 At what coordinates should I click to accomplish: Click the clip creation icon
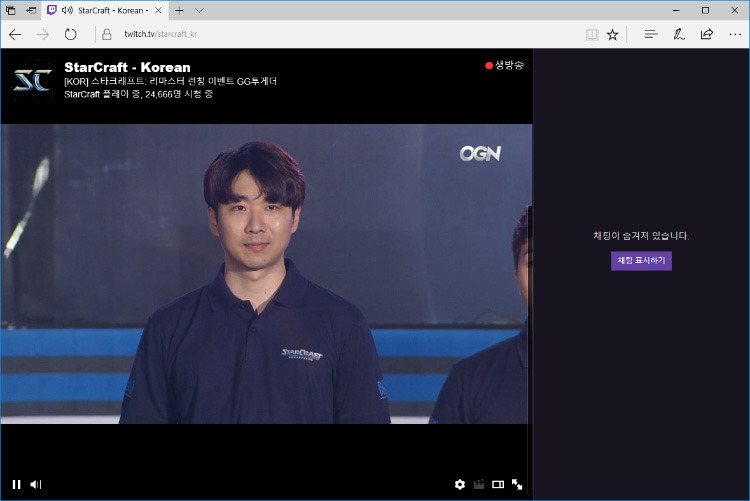pos(478,484)
